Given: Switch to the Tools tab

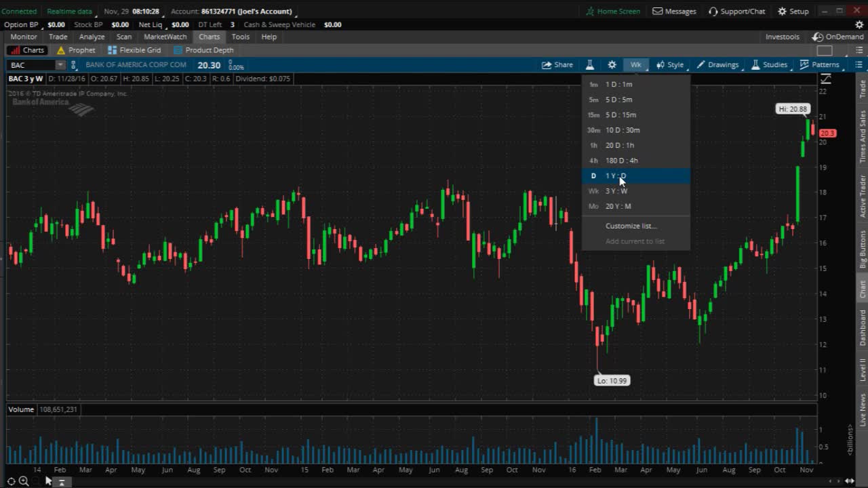Looking at the screenshot, I should click(x=241, y=37).
